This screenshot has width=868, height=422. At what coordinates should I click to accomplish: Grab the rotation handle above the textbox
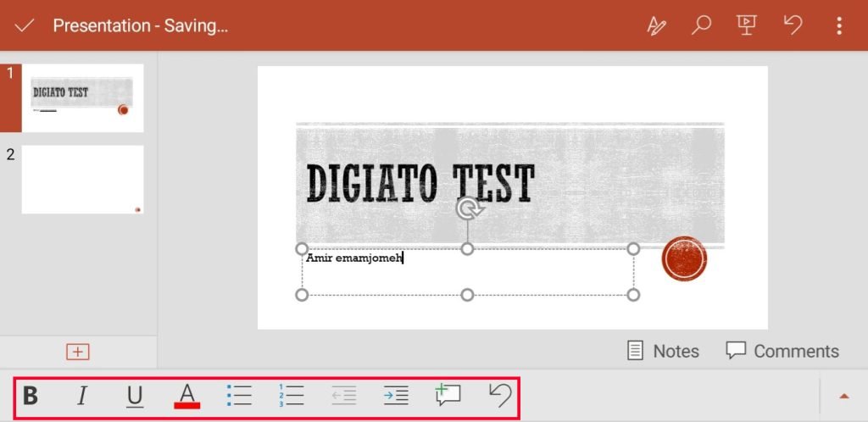pos(468,208)
